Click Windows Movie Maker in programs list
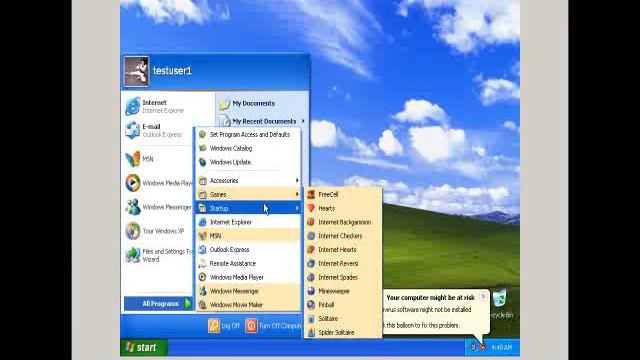Viewport: 640px width, 360px height. coord(248,305)
